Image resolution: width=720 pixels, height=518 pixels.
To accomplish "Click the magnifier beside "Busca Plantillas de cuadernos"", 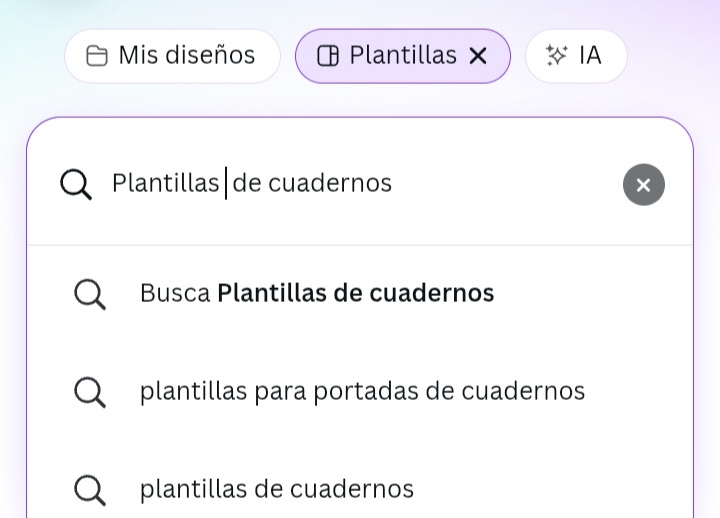I will pyautogui.click(x=90, y=294).
